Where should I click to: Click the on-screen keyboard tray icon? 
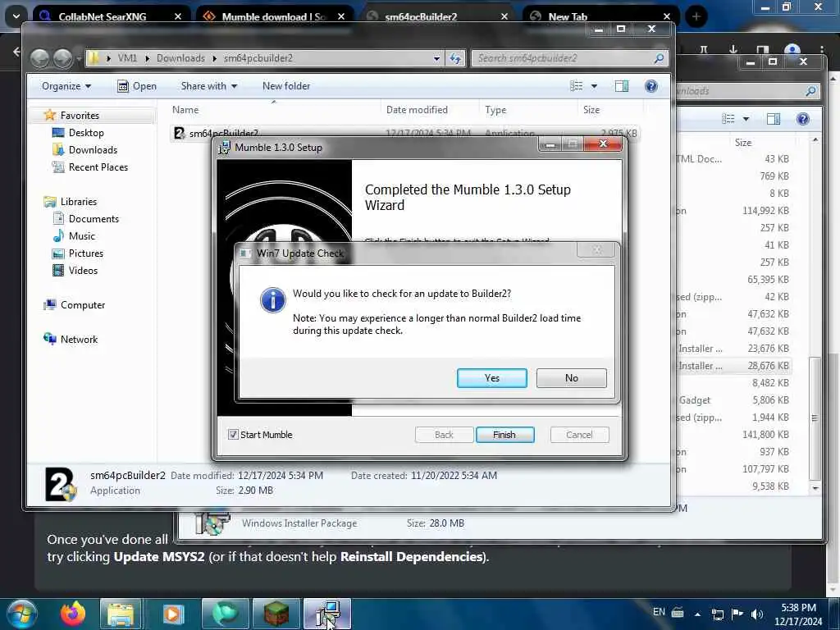coord(678,612)
